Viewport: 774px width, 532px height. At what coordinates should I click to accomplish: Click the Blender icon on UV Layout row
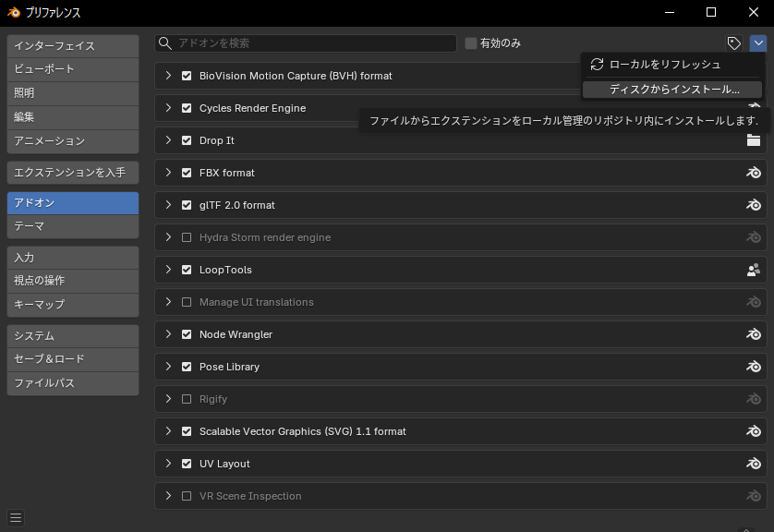754,464
